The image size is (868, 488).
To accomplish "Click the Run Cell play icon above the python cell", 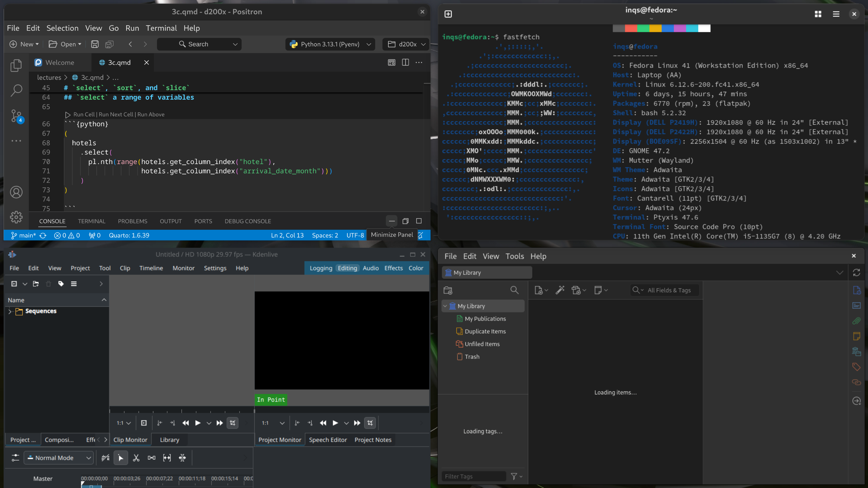I will pos(68,114).
